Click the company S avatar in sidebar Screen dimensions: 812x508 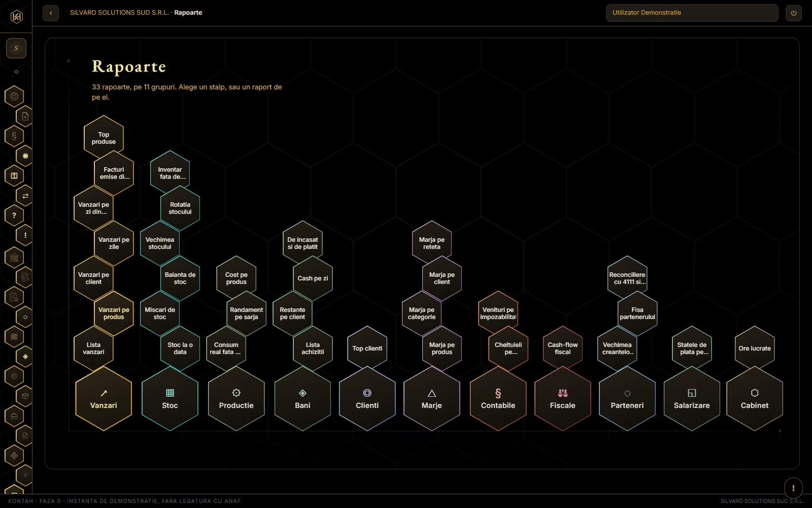pyautogui.click(x=16, y=48)
